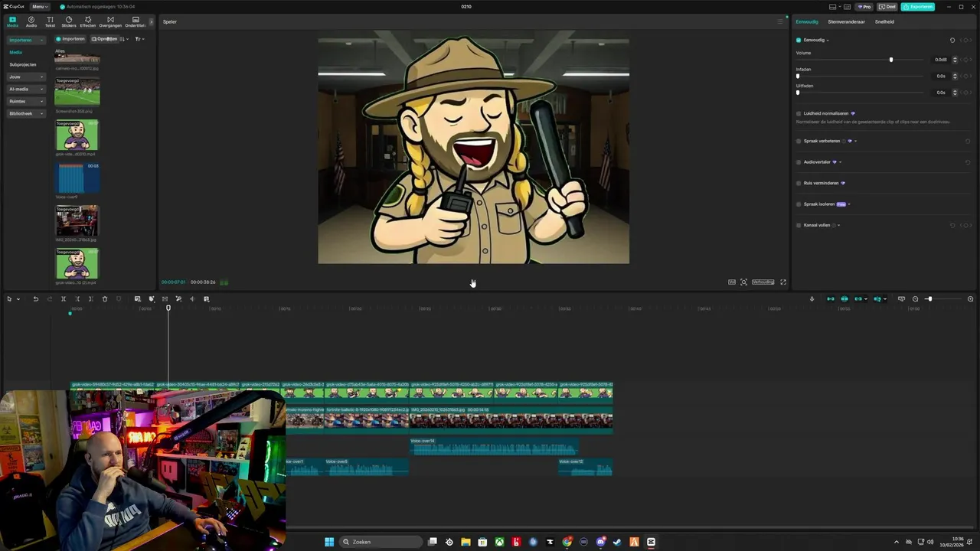Enable Kanaal vullen checkbox

pos(799,225)
